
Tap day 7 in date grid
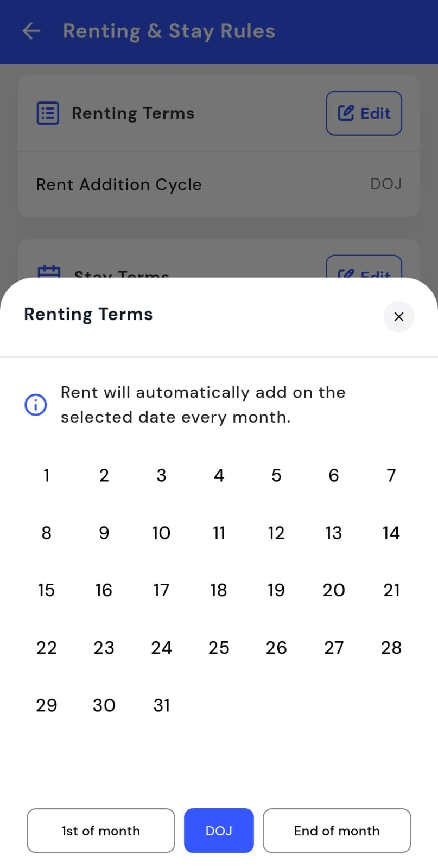point(391,475)
